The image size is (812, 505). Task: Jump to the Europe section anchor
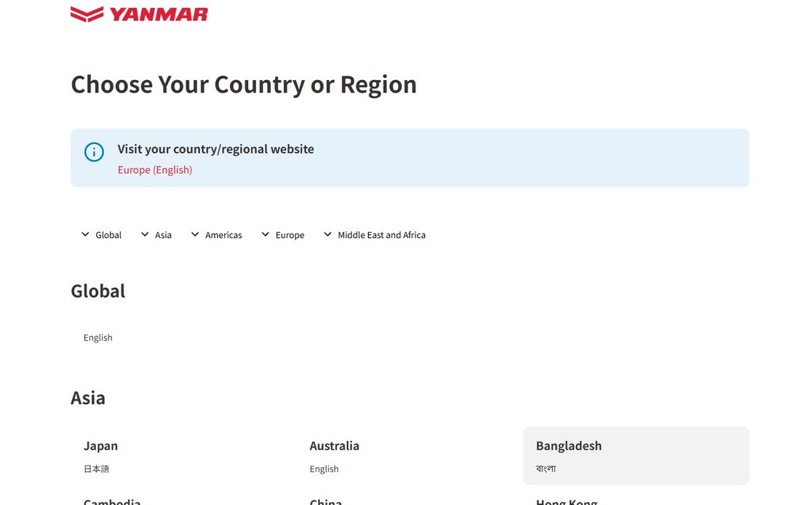(283, 234)
